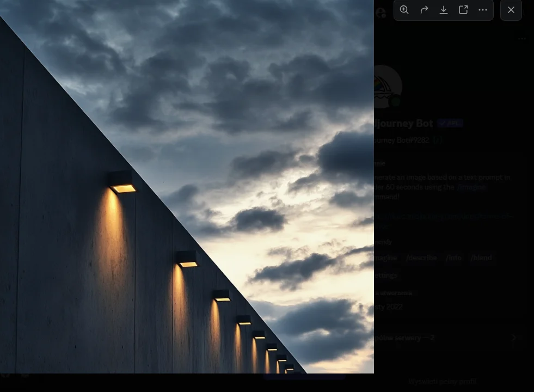Open the dimmed three-dot menu on profile panel
The image size is (534, 392).
521,39
